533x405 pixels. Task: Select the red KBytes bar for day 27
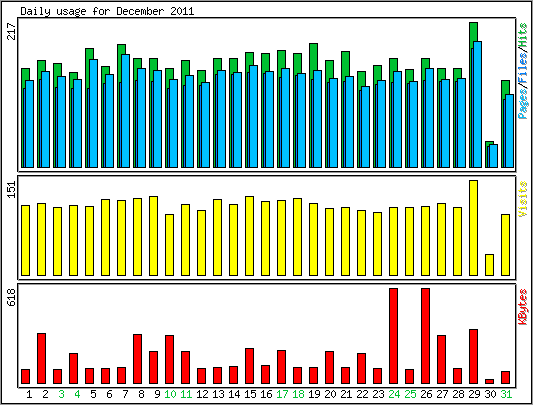442,359
